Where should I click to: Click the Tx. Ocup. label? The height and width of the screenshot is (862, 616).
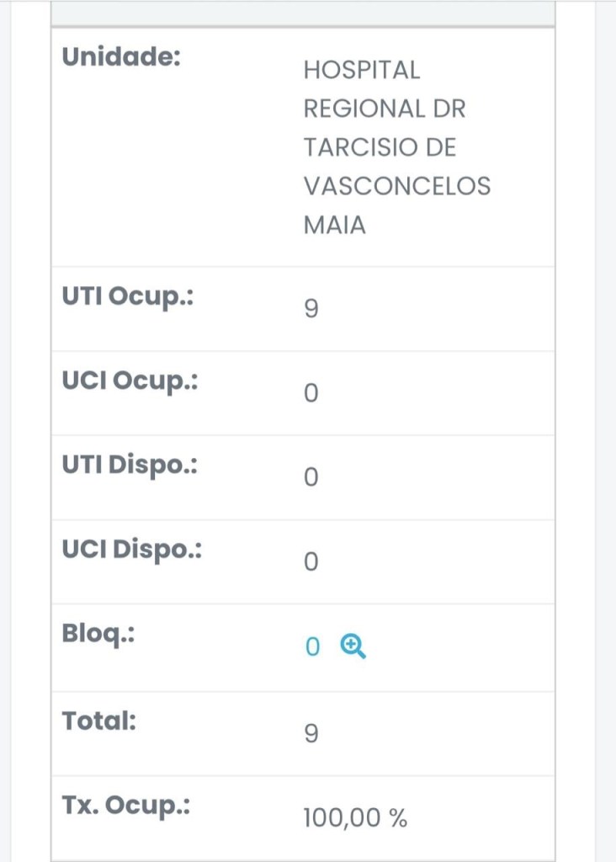[x=125, y=806]
